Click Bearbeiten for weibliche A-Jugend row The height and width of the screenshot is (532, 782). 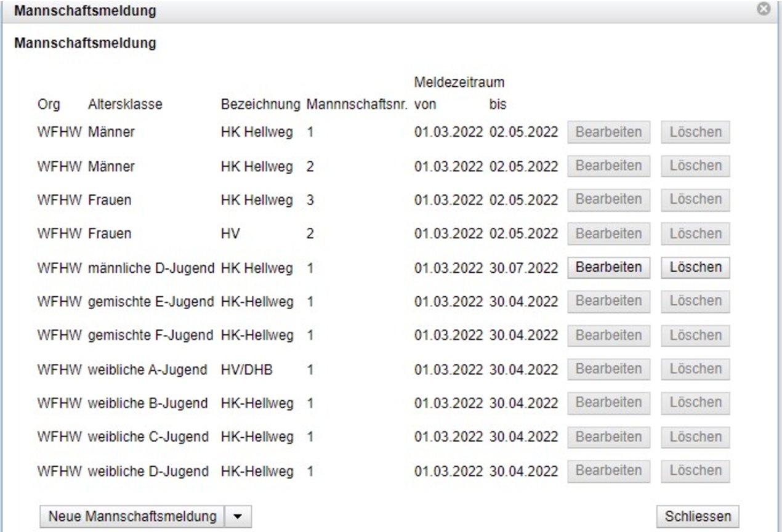tap(608, 369)
